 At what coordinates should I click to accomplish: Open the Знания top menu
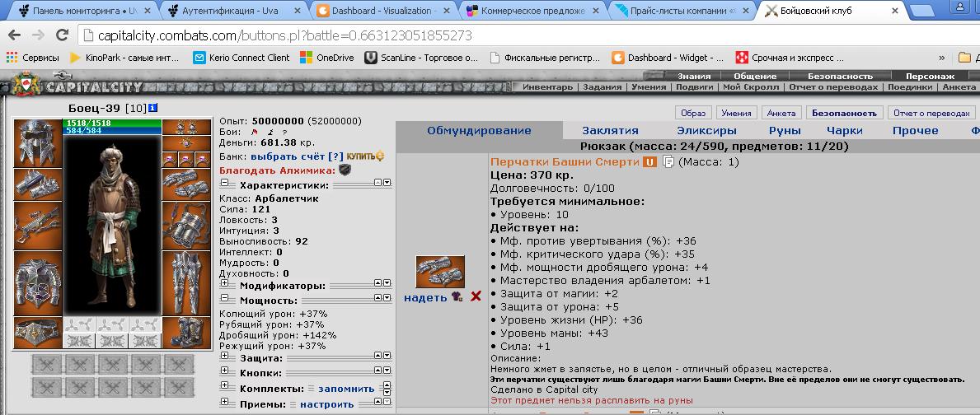pyautogui.click(x=694, y=76)
